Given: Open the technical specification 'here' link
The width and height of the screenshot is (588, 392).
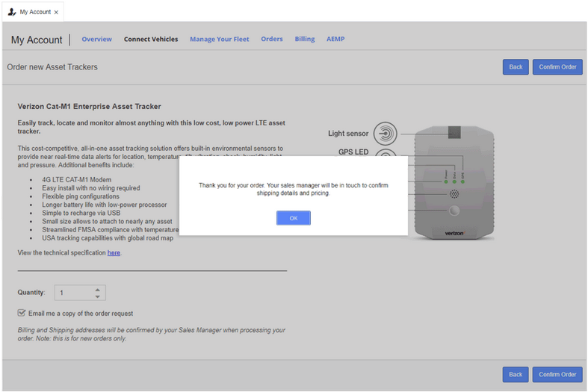Looking at the screenshot, I should click(114, 253).
